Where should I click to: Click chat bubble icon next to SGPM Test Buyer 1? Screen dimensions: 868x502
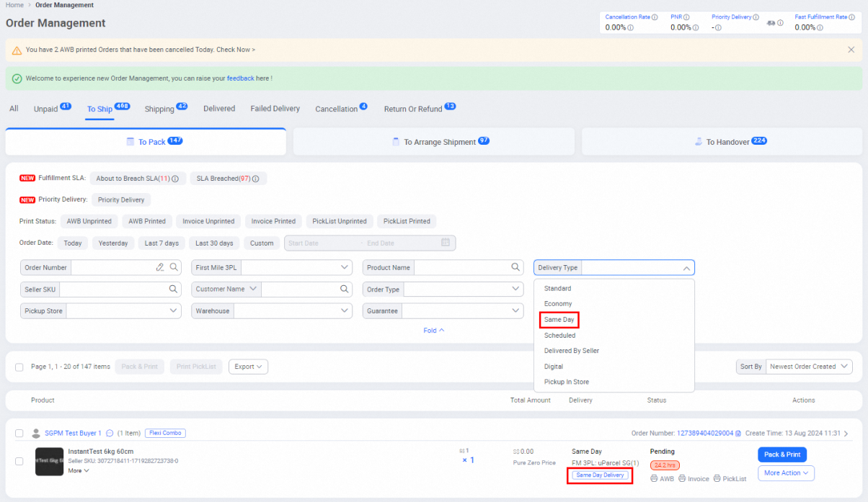110,434
